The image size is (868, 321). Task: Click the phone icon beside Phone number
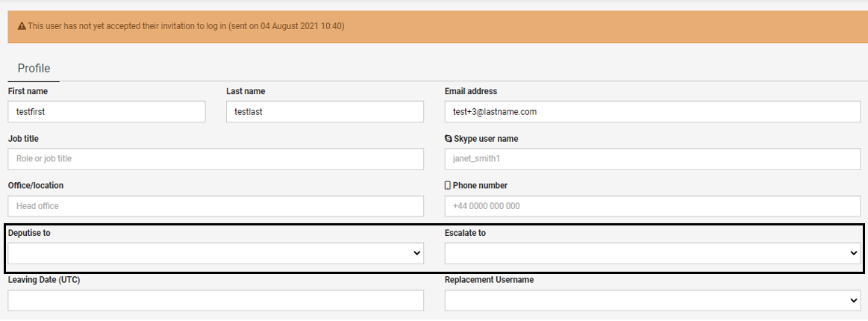(x=448, y=185)
